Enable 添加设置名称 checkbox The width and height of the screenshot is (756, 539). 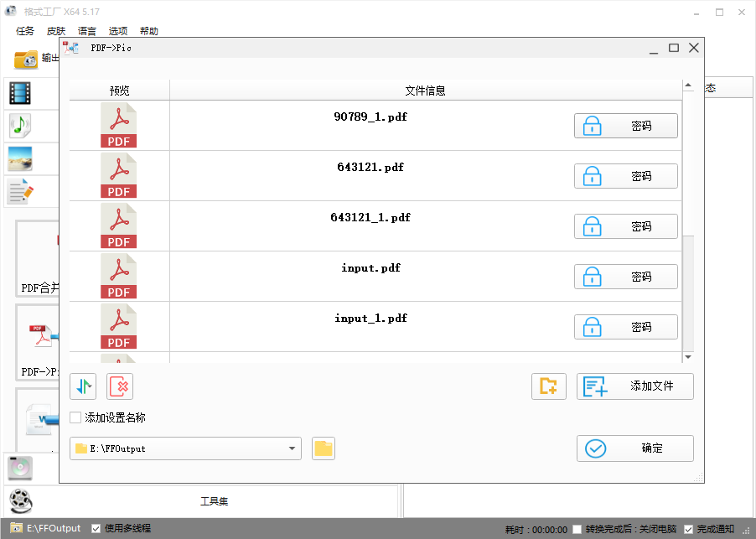[x=75, y=417]
